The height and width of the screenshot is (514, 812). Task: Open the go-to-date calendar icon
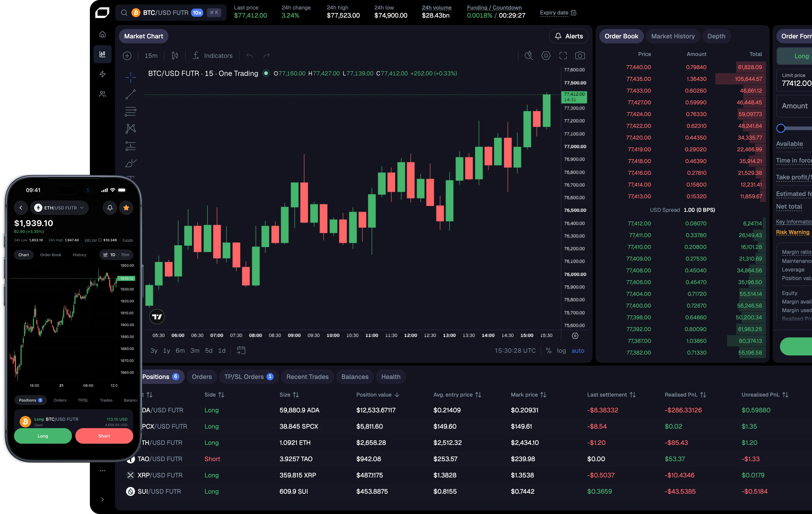coord(241,350)
